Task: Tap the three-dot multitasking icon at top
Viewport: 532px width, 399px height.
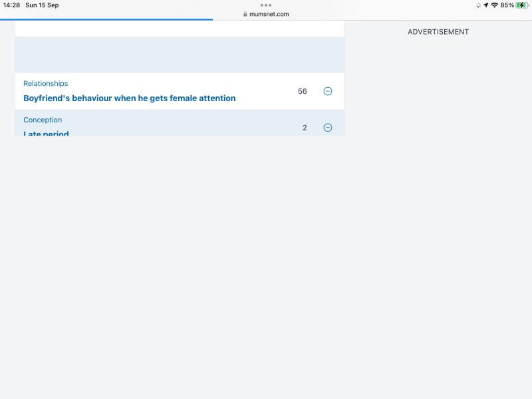Action: pos(266,5)
